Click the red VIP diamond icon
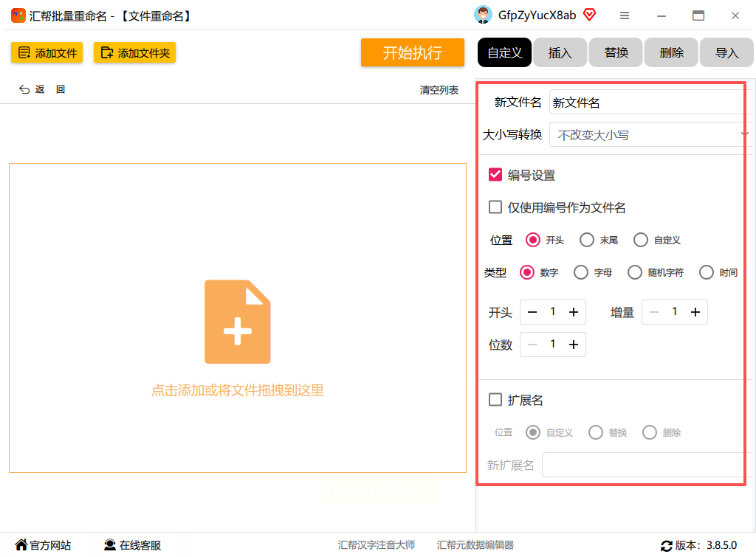This screenshot has height=557, width=756. click(x=589, y=15)
